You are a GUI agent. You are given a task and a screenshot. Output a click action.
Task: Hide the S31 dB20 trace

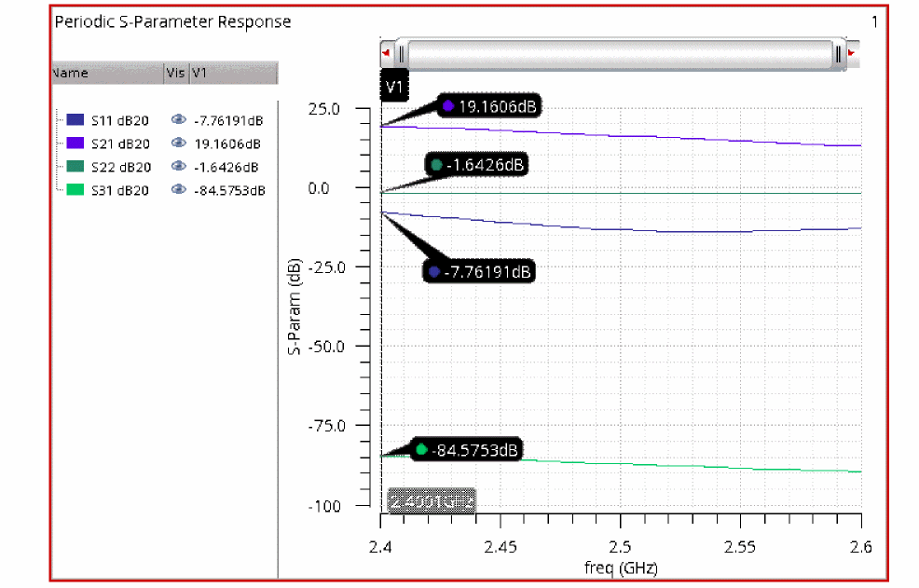pos(179,190)
